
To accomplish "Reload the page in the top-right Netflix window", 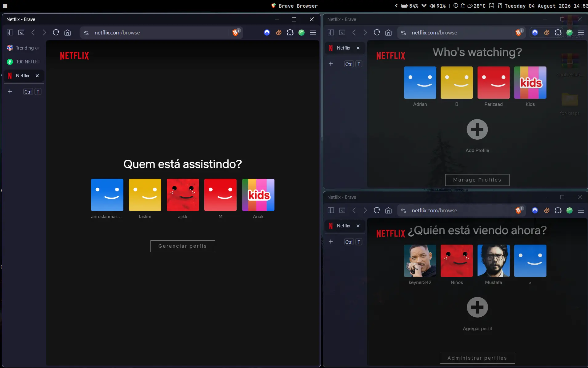I will [x=377, y=33].
